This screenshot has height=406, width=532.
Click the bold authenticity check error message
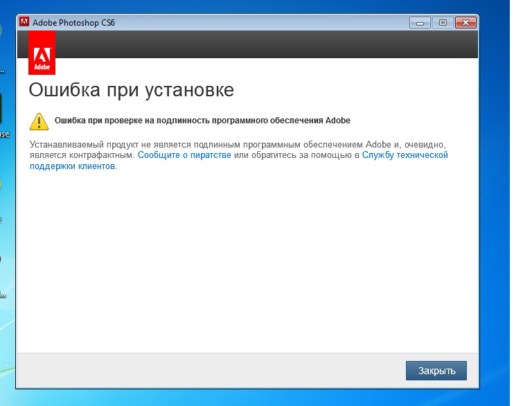pyautogui.click(x=202, y=121)
